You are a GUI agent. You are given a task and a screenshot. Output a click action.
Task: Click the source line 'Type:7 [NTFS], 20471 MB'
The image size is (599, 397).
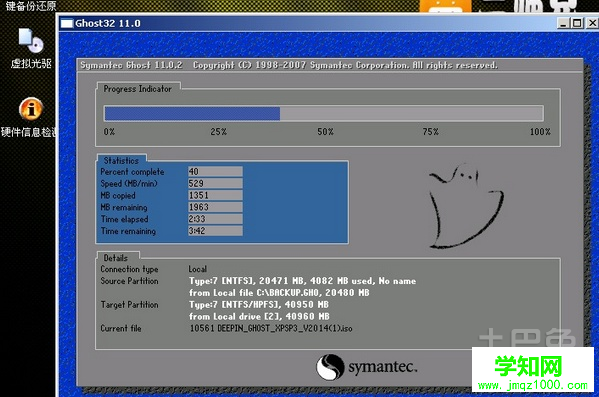click(302, 281)
